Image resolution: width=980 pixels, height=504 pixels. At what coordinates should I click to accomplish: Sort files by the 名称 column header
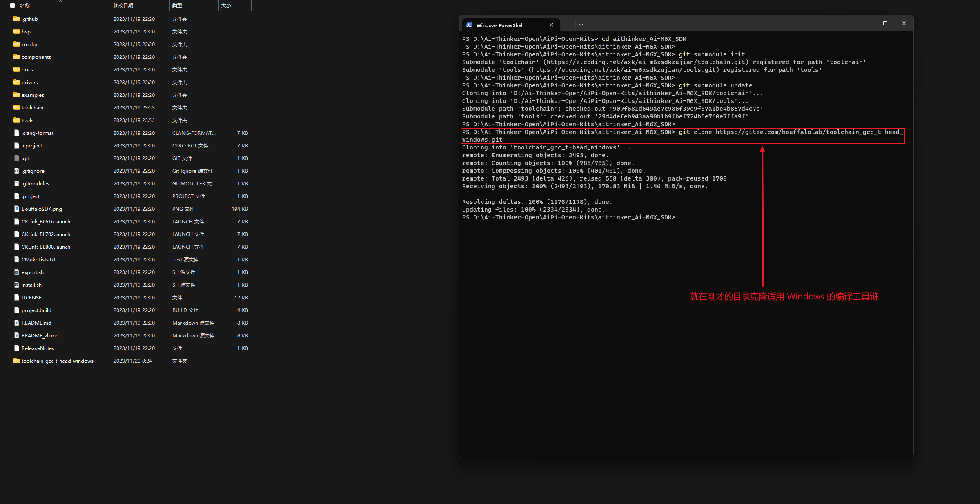pyautogui.click(x=25, y=5)
